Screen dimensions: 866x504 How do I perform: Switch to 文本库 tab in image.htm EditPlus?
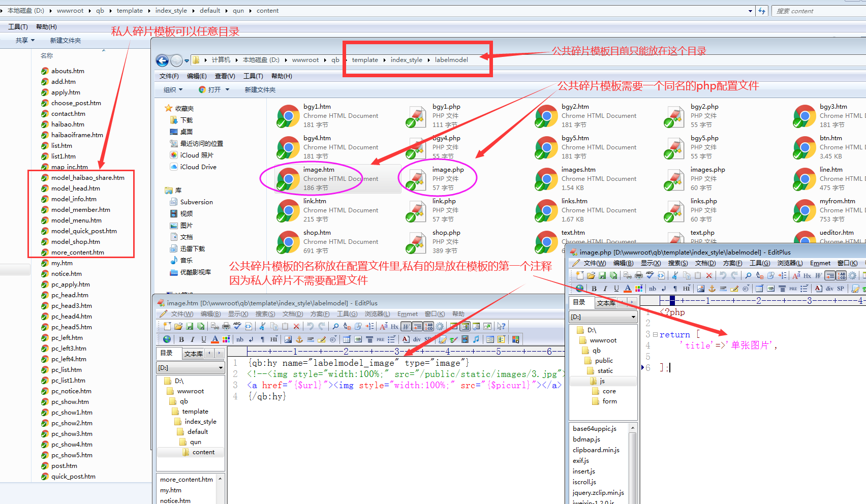pos(194,353)
